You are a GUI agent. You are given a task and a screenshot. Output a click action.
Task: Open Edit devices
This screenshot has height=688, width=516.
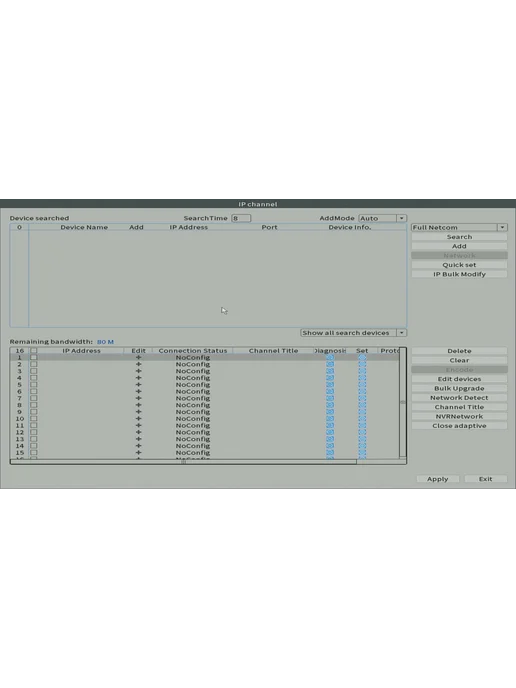(x=459, y=379)
